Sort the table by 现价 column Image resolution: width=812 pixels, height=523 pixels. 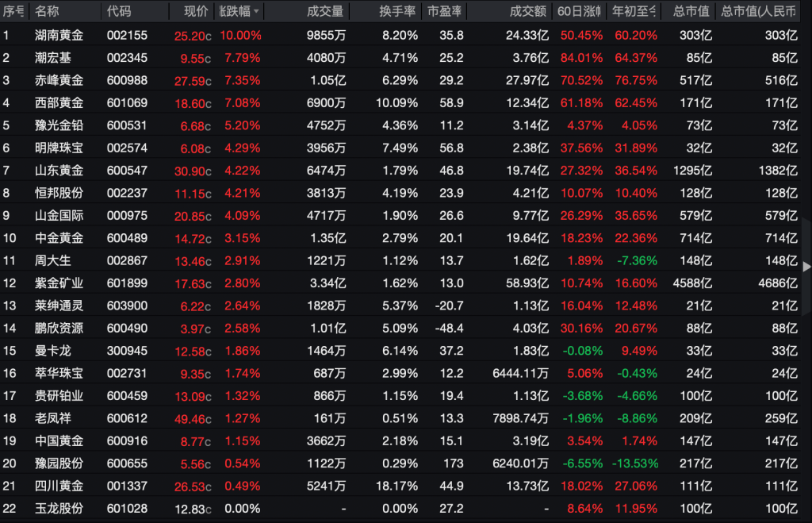(x=196, y=12)
